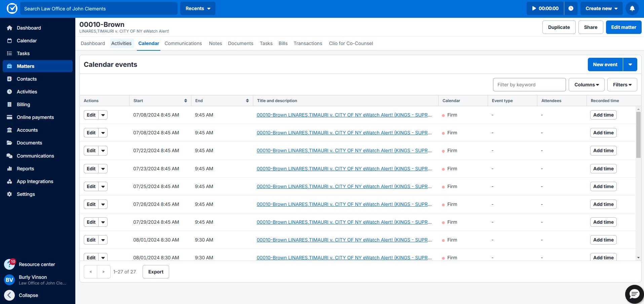Viewport: 644px width, 304px height.
Task: Open the Tasks list icon in sidebar
Action: coord(9,53)
